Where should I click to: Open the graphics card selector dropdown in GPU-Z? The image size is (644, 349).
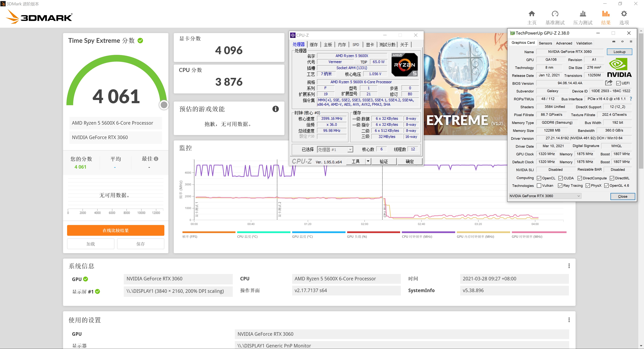pos(579,196)
